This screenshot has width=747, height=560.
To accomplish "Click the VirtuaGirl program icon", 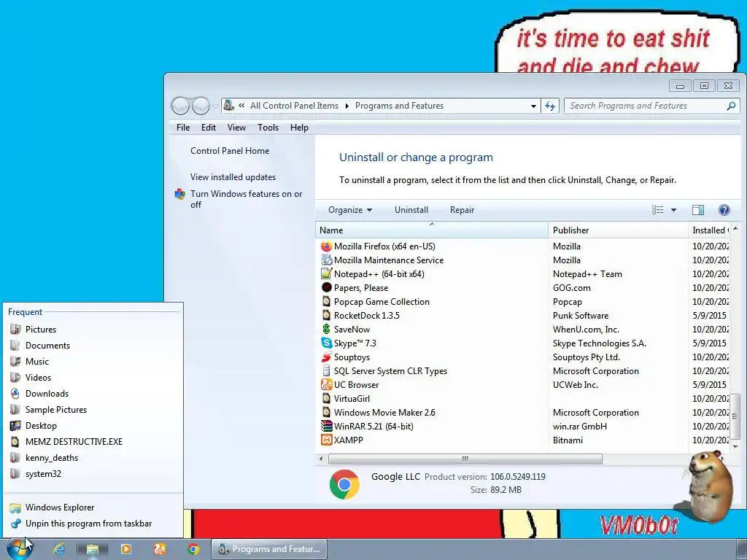I will (326, 398).
